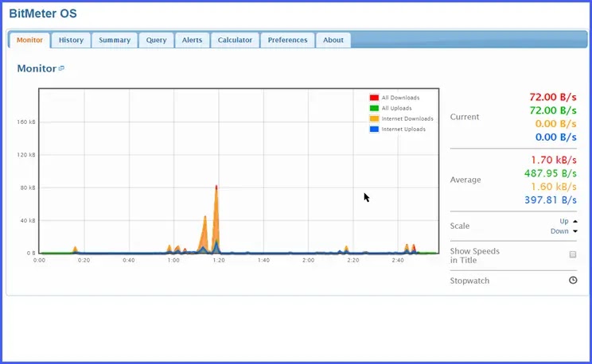Select the Alerts tab
This screenshot has height=364, width=592.
click(x=192, y=40)
